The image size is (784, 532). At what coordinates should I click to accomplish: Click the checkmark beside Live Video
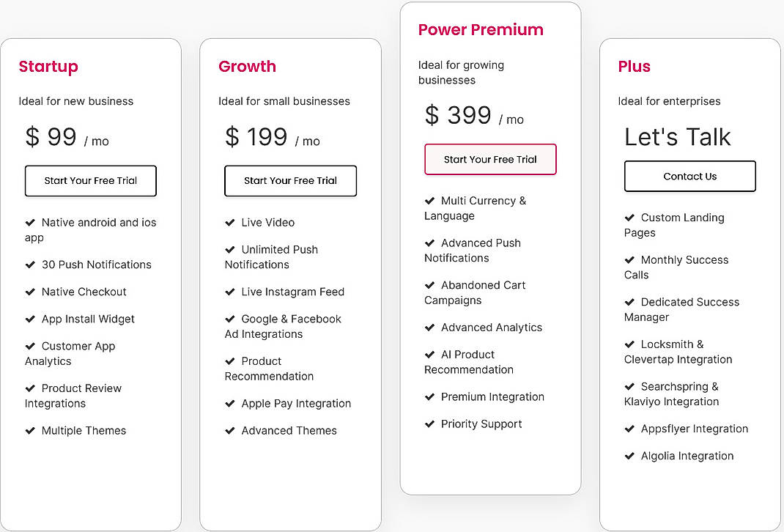231,223
